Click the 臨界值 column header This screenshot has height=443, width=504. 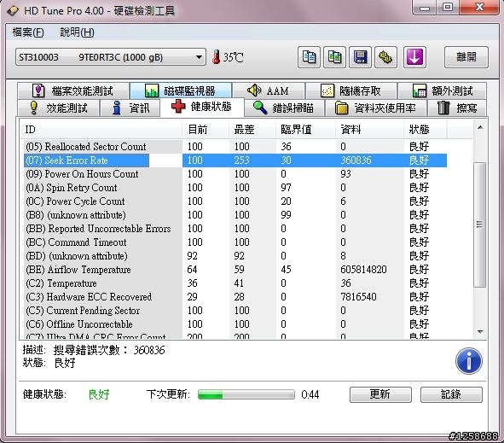306,130
